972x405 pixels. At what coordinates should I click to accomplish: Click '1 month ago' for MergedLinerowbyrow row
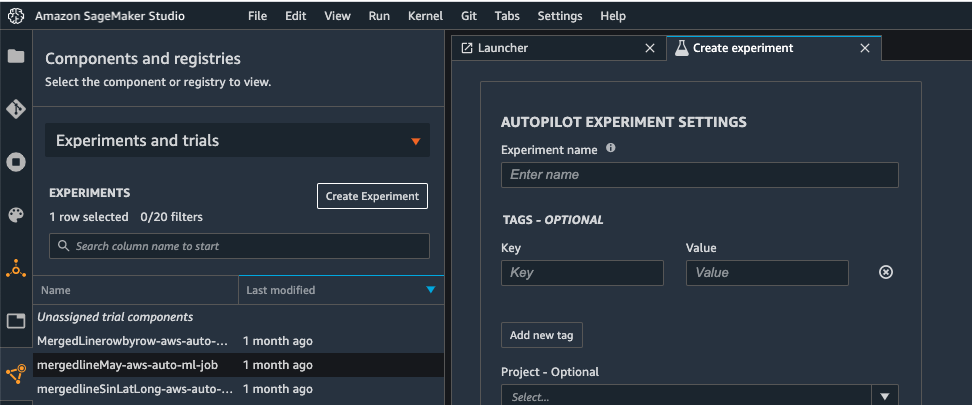(278, 341)
